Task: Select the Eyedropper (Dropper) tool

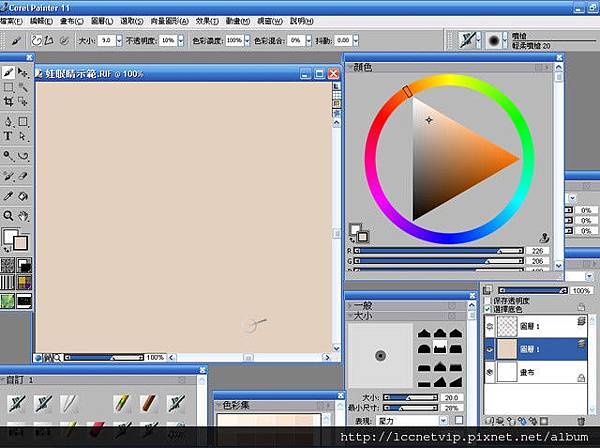Action: coord(8,196)
